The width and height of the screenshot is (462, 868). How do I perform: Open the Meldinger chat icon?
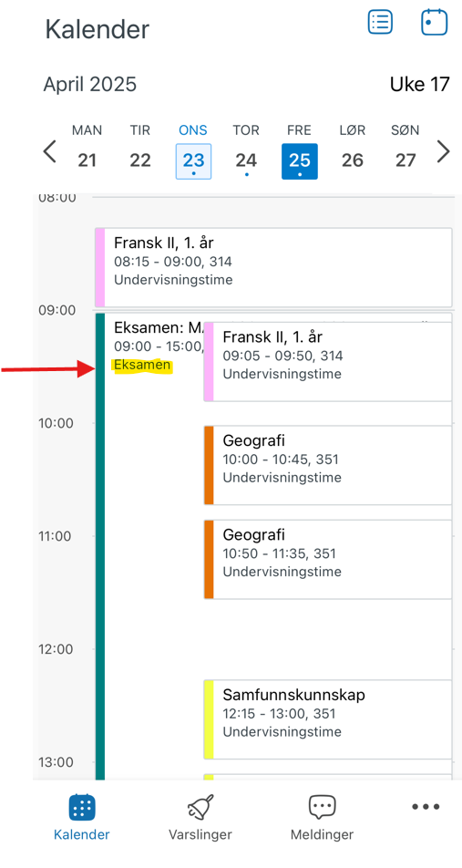coord(322,808)
